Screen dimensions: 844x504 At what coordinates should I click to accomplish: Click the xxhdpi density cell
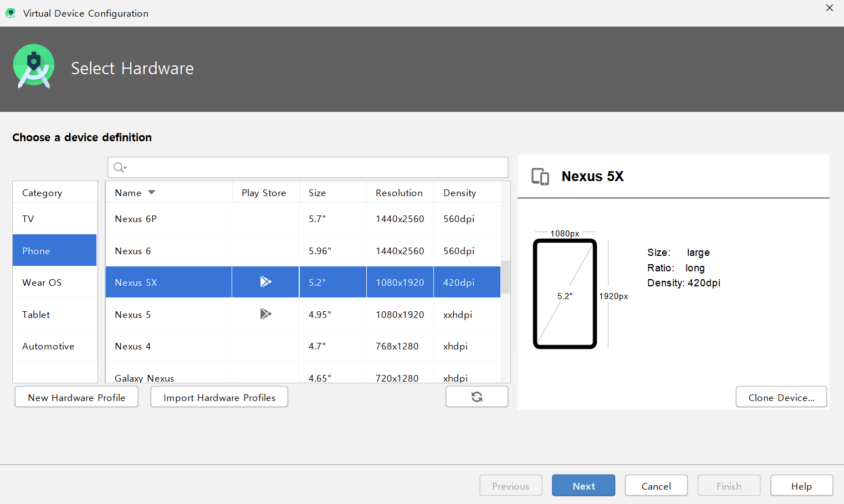(x=467, y=314)
